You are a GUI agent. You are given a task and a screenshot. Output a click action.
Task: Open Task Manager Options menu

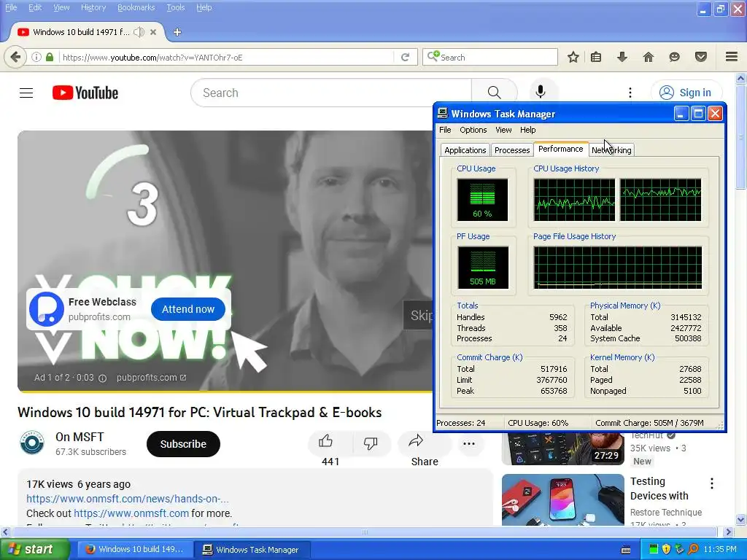473,130
